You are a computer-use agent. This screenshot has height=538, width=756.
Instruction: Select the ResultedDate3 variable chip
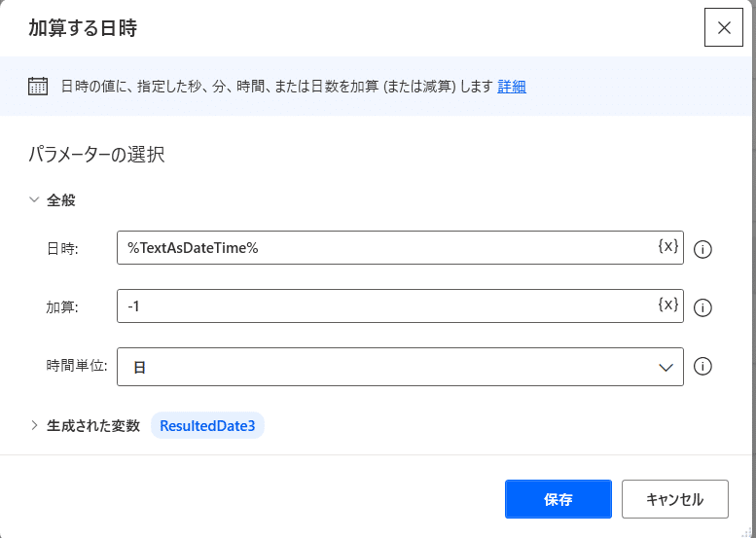[207, 426]
